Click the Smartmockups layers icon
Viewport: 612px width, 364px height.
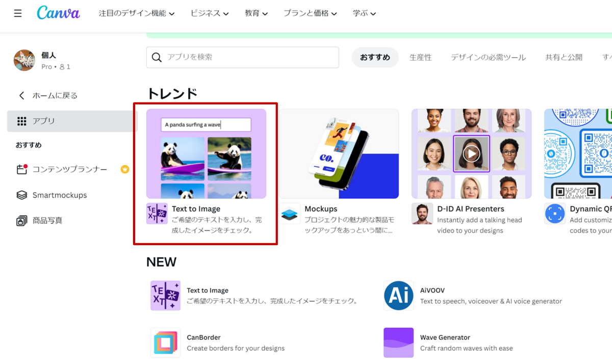[21, 195]
